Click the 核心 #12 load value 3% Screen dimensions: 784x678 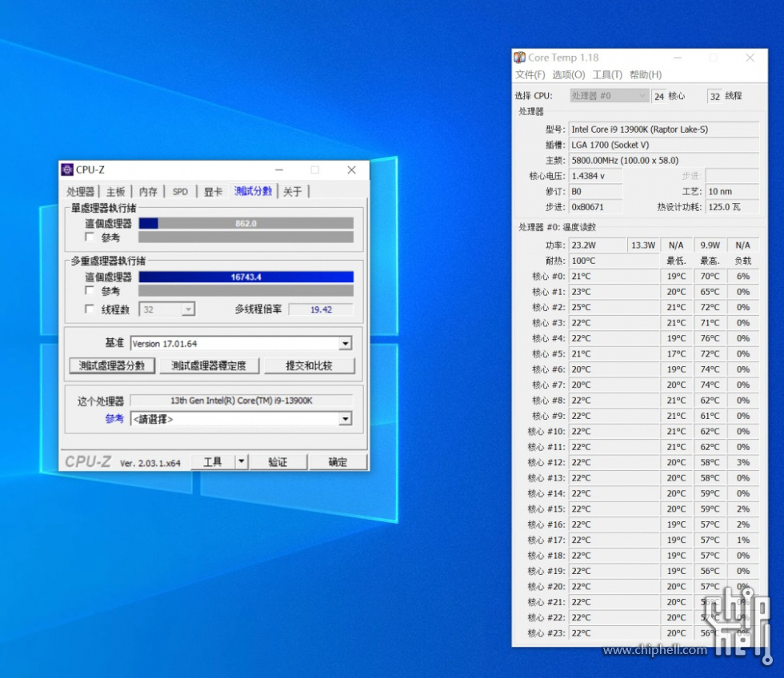tap(743, 462)
